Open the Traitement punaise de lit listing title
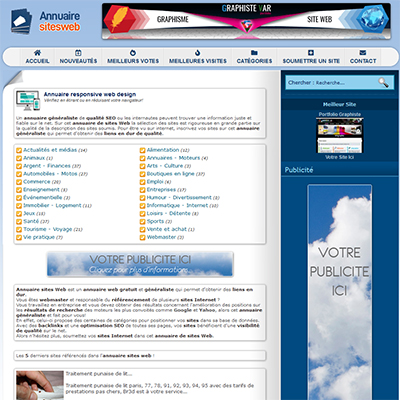Image resolution: width=400 pixels, height=400 pixels. [x=99, y=374]
